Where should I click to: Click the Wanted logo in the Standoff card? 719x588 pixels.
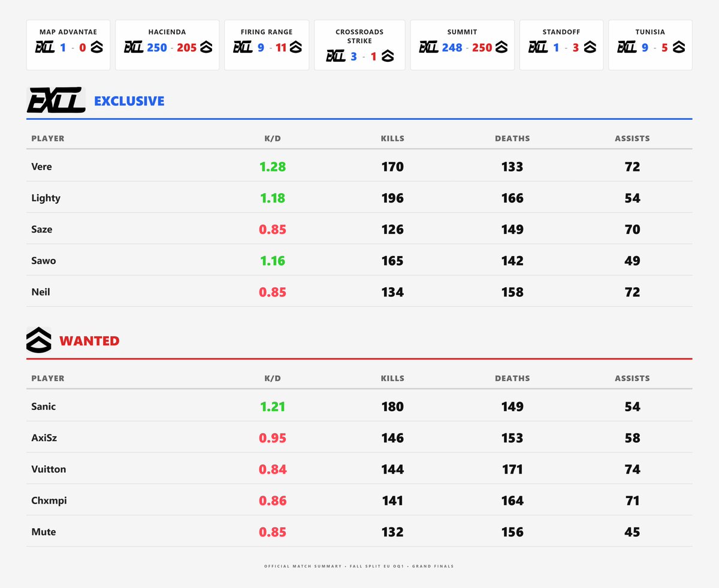coord(590,47)
